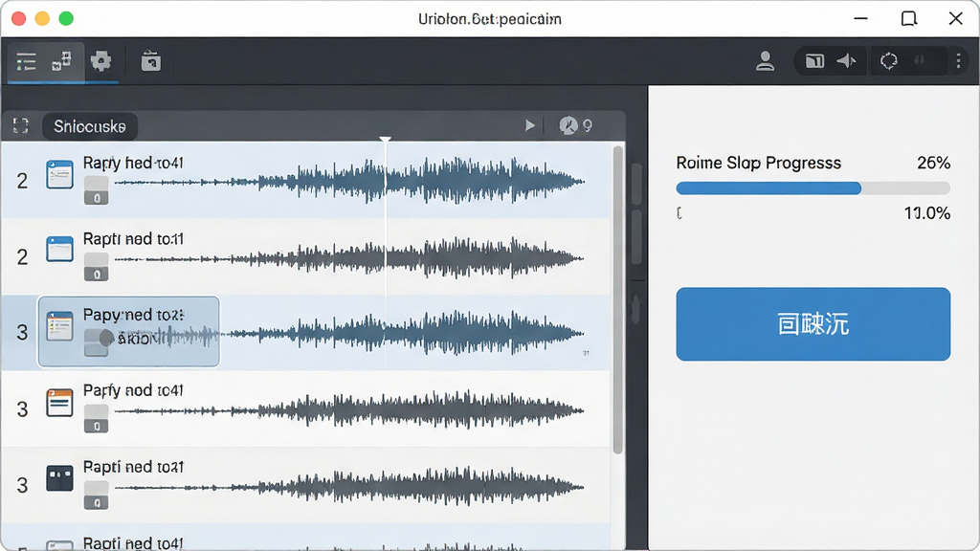This screenshot has height=551, width=980.
Task: Click the track icon for Rapfy hed to41
Action: tap(59, 175)
